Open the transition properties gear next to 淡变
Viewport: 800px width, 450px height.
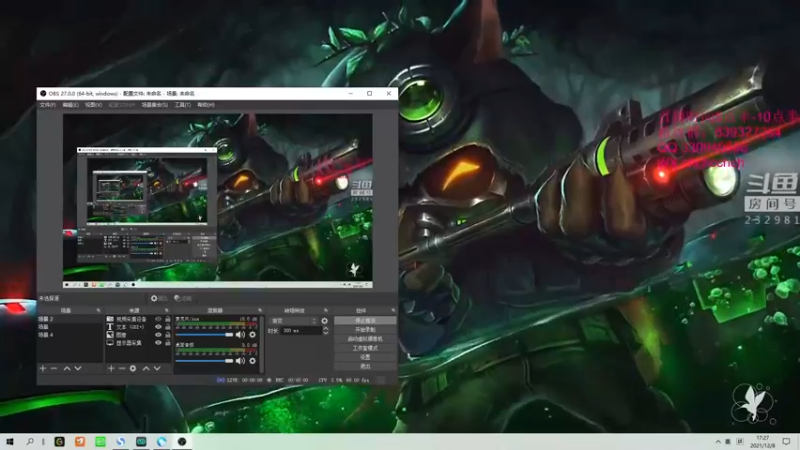[x=324, y=321]
